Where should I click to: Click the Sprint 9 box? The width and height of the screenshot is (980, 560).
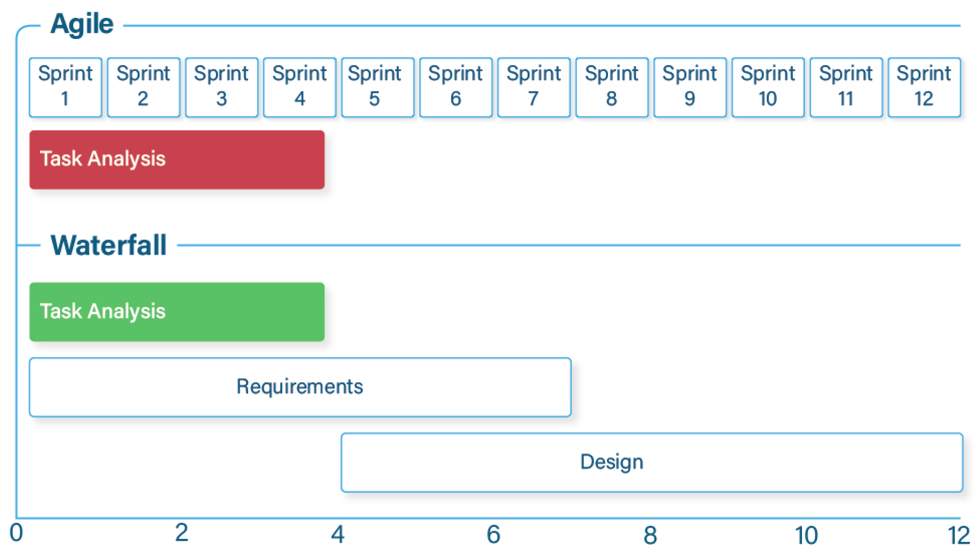[690, 87]
